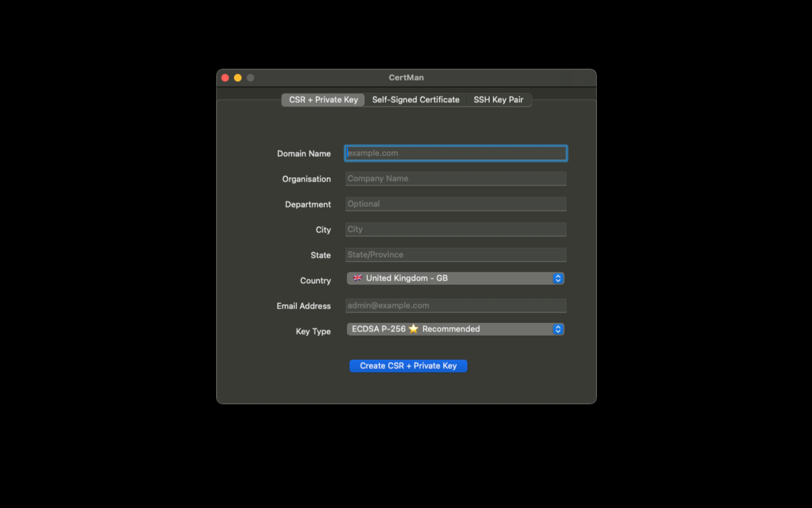The image size is (812, 508).
Task: Click the ECDSA P-256 Recommended selector
Action: [455, 329]
